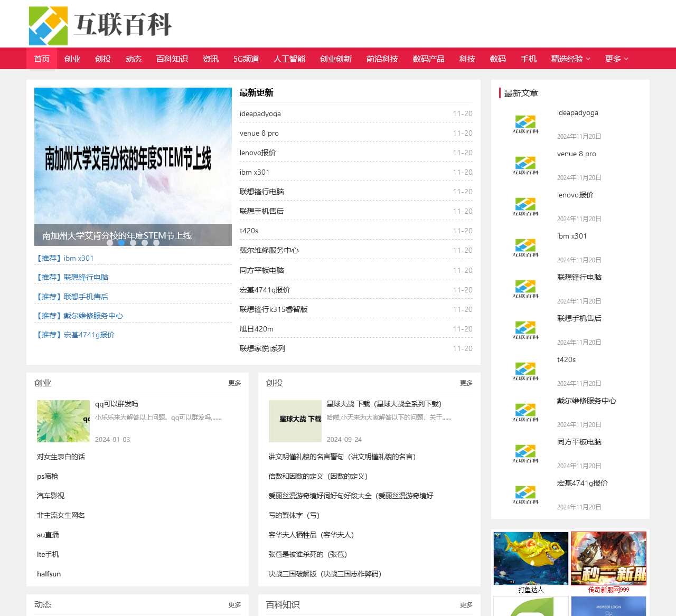Viewport: 676px width, 616px height.
Task: Open thumbnail icon beside t420s sidebar article
Action: (x=525, y=372)
